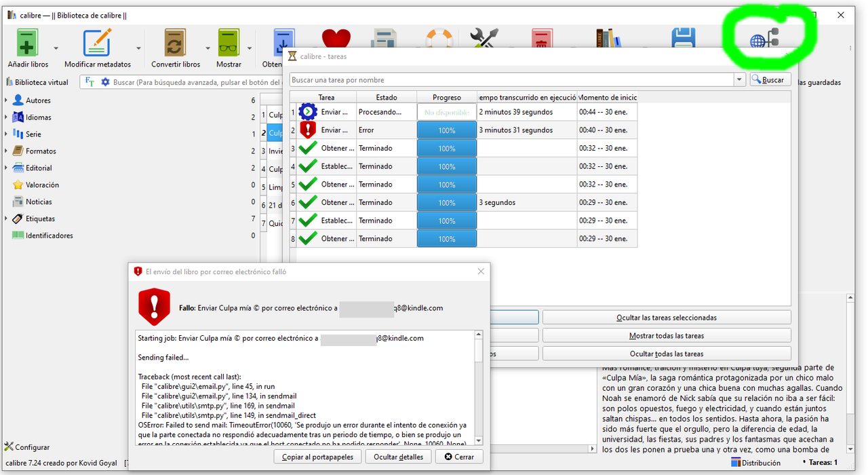Click the Momento de inicio column header
Screen dimensions: 868x475
tap(607, 98)
